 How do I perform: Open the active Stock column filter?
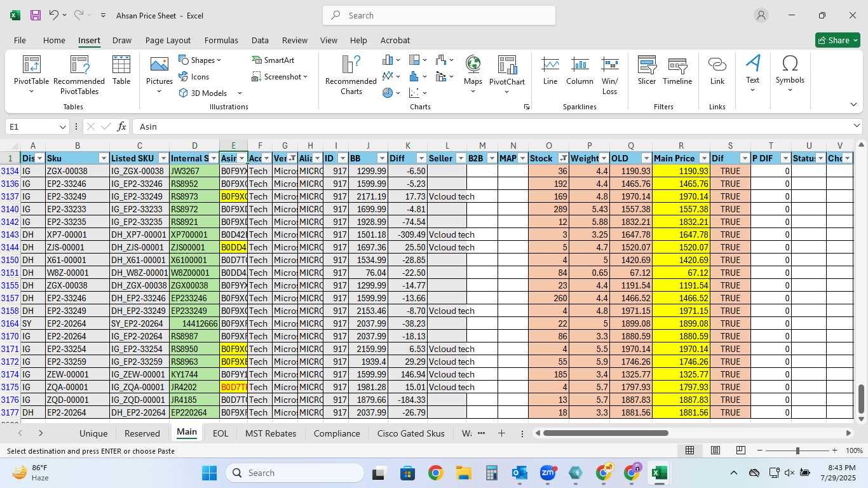[563, 158]
